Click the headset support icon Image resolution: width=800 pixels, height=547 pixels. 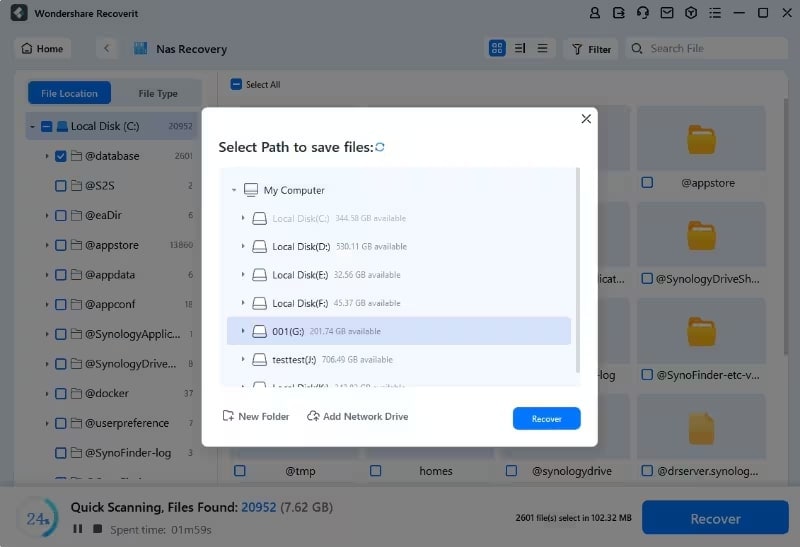pyautogui.click(x=643, y=13)
